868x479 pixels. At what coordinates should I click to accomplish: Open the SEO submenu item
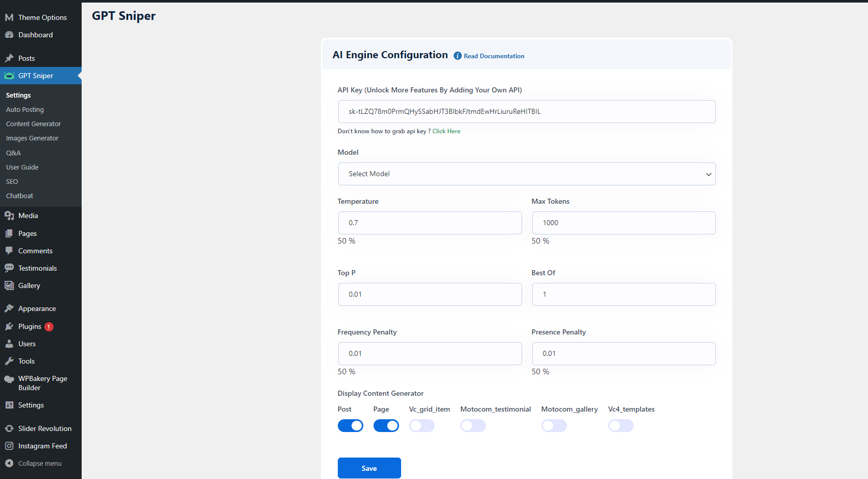(12, 182)
